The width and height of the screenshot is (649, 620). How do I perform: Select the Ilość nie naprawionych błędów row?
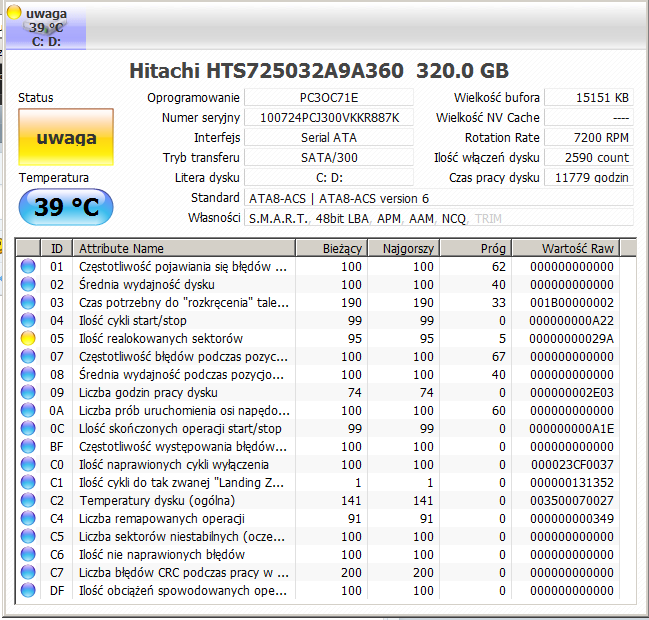coord(318,555)
